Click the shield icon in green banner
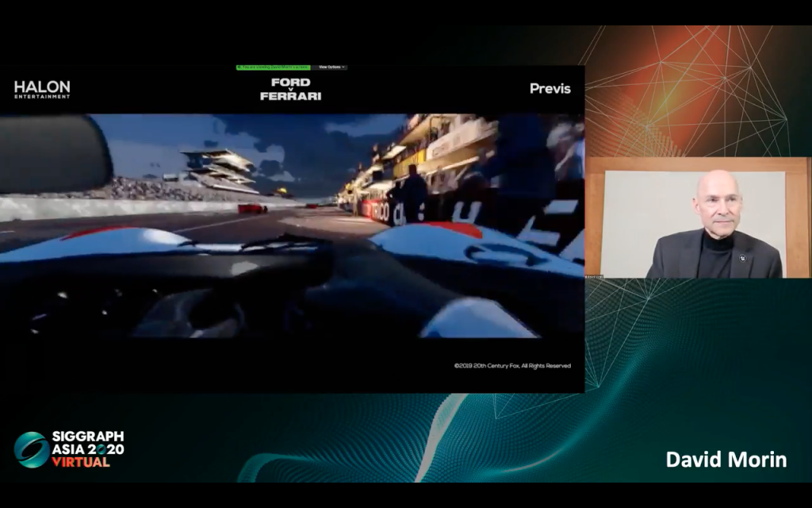812x508 pixels. [x=239, y=67]
